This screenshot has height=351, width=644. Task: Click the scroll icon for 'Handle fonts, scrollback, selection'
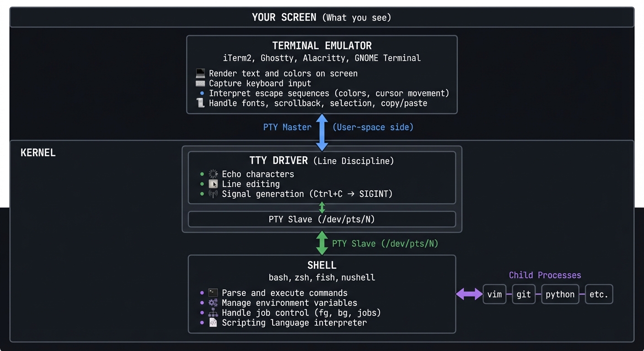pyautogui.click(x=200, y=103)
